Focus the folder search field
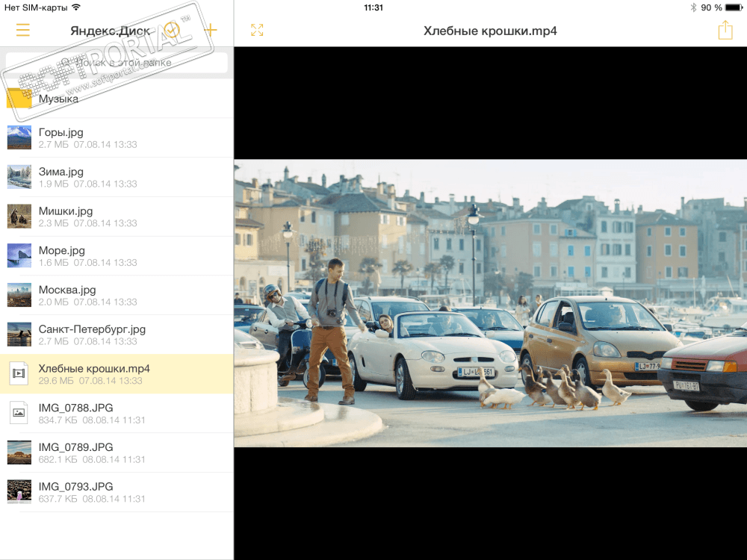Viewport: 747px width, 560px height. tap(117, 63)
